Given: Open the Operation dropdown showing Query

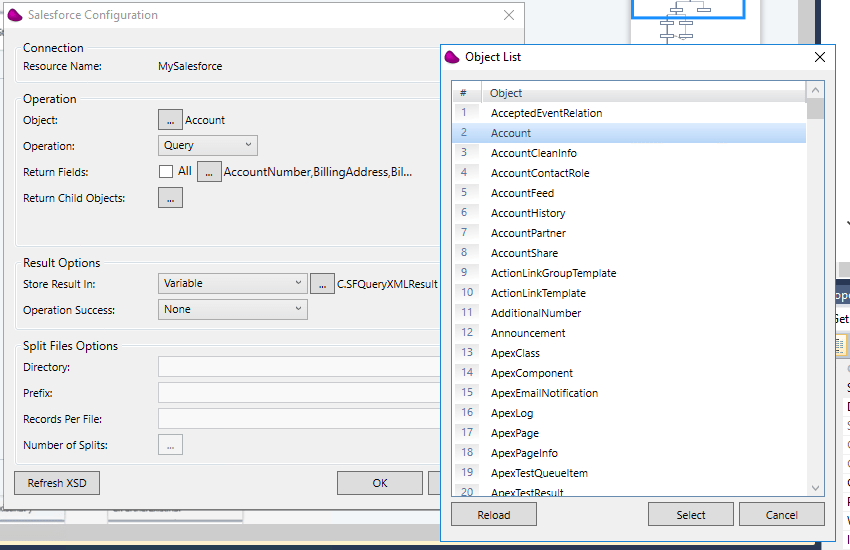Looking at the screenshot, I should 208,145.
